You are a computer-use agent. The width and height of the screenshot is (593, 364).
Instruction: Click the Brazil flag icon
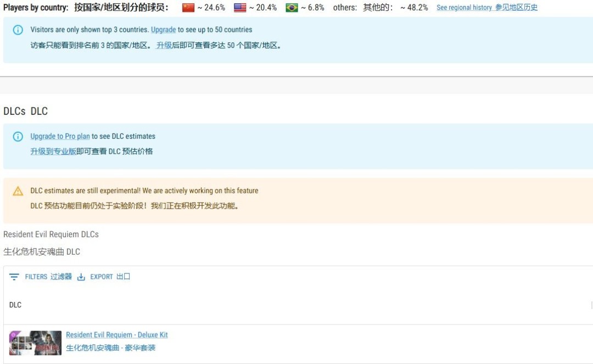point(291,7)
